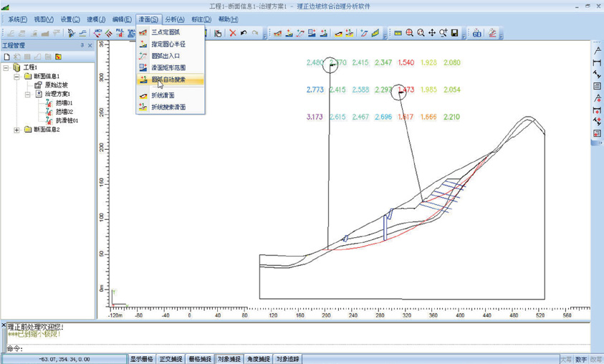Select 三点定圆弧 menu entry
604x364 pixels.
[166, 32]
